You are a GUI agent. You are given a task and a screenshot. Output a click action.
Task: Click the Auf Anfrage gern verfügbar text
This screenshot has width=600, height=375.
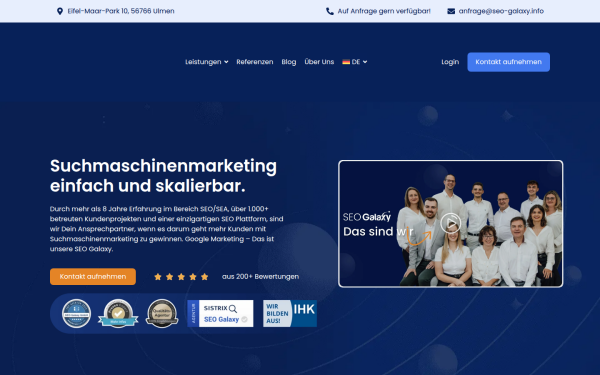384,11
